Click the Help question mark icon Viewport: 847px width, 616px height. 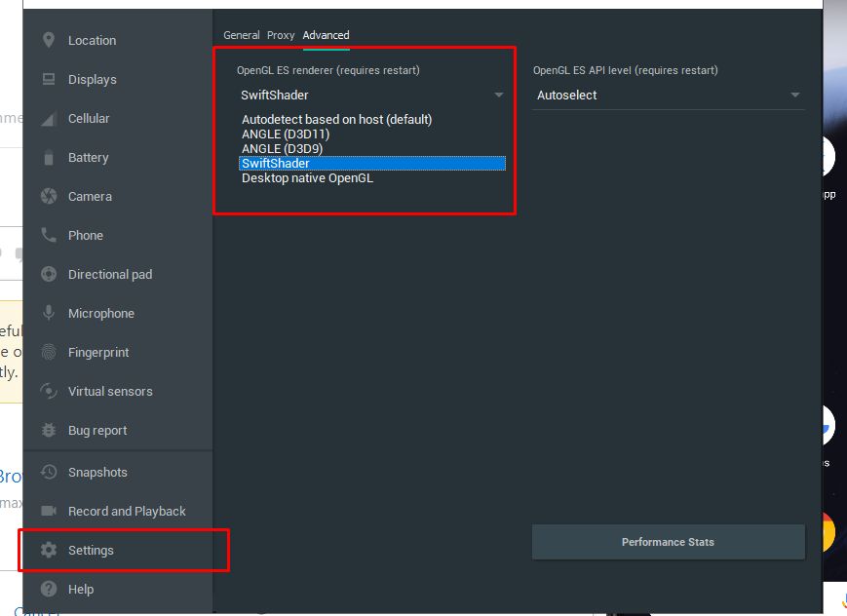pos(49,589)
